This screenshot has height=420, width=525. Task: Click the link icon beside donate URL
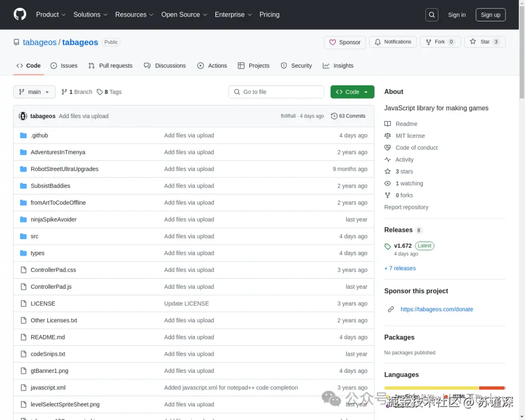pyautogui.click(x=390, y=309)
